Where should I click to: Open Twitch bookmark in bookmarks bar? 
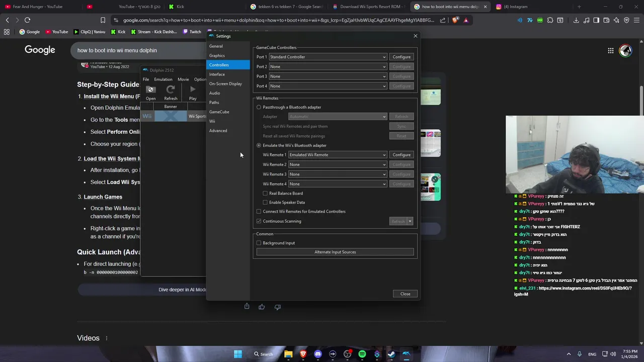tap(192, 32)
